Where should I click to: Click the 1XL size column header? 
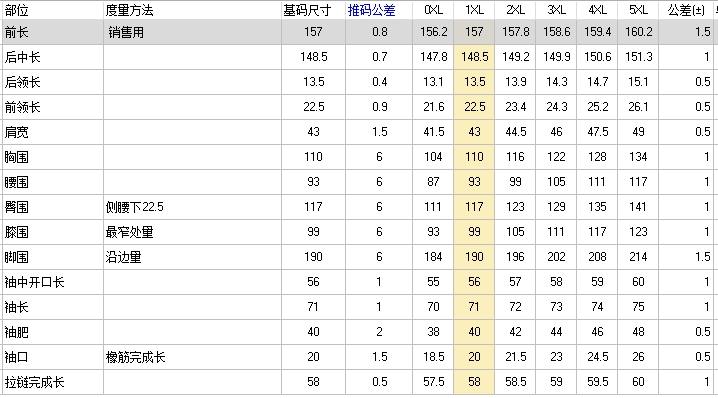pos(474,10)
